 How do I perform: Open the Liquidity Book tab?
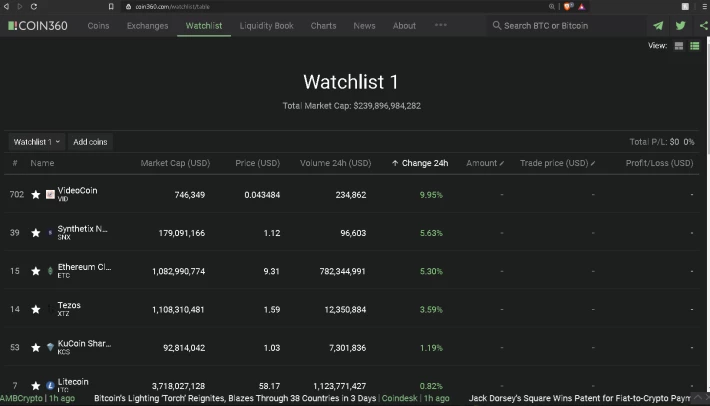267,26
